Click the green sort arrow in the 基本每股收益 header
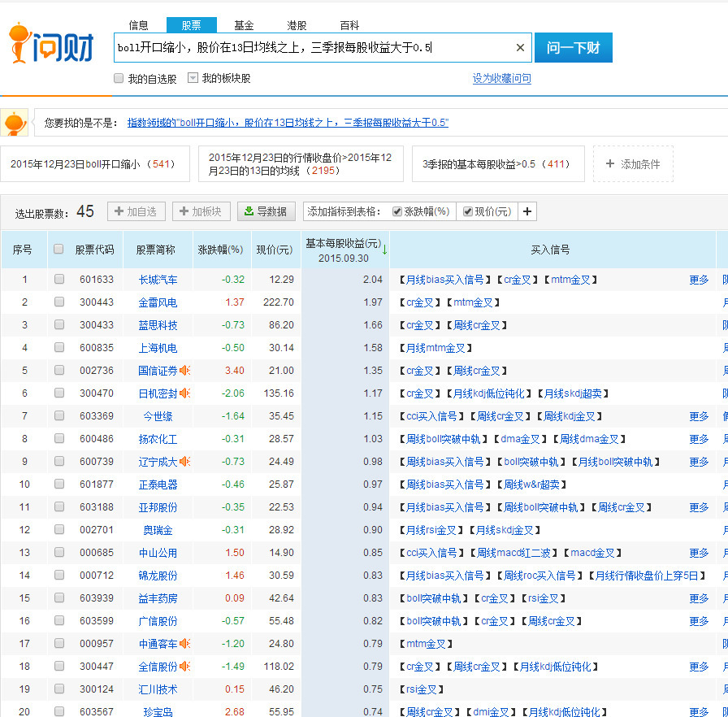The image size is (728, 717). [x=384, y=250]
